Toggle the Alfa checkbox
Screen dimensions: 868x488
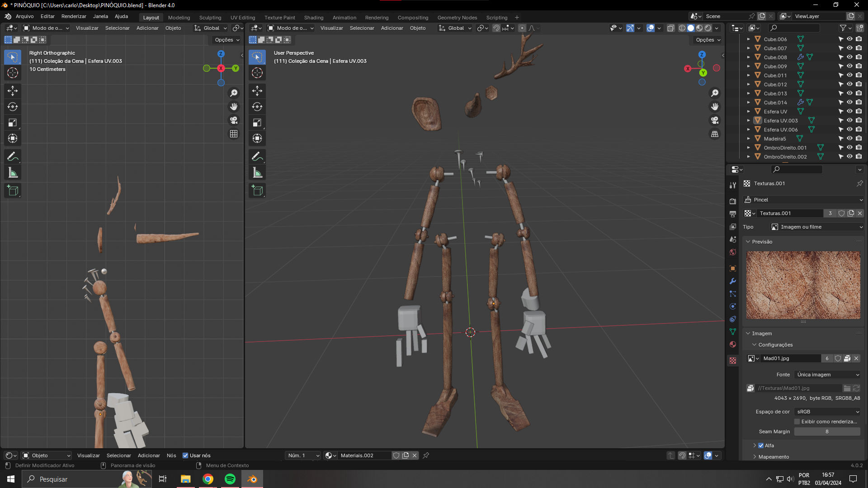[761, 446]
